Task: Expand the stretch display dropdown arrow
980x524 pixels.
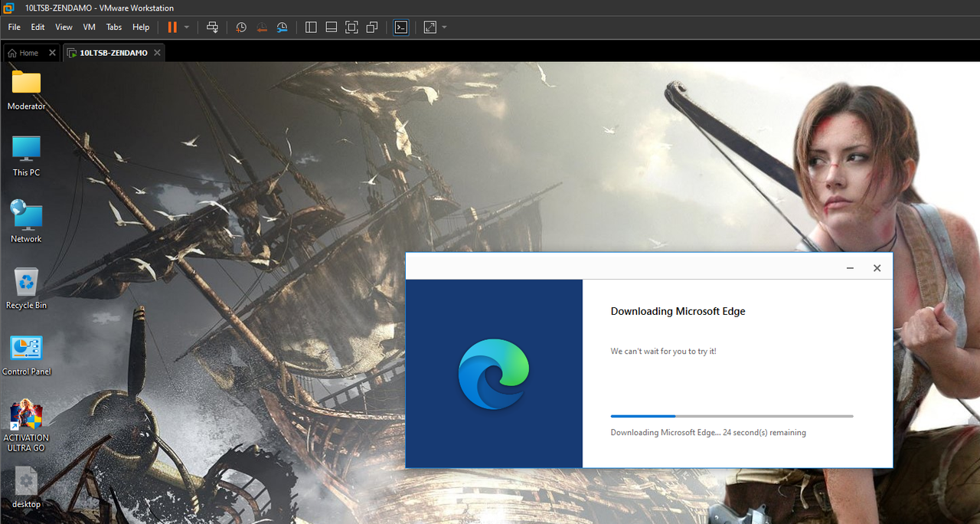Action: [x=444, y=27]
